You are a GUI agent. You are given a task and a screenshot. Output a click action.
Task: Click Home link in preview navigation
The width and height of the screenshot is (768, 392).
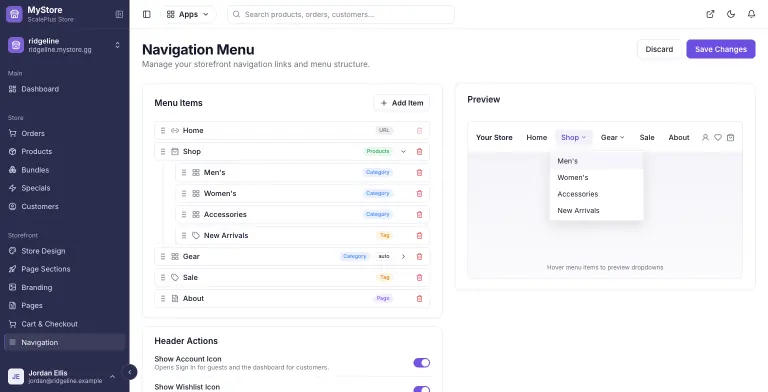click(x=536, y=138)
